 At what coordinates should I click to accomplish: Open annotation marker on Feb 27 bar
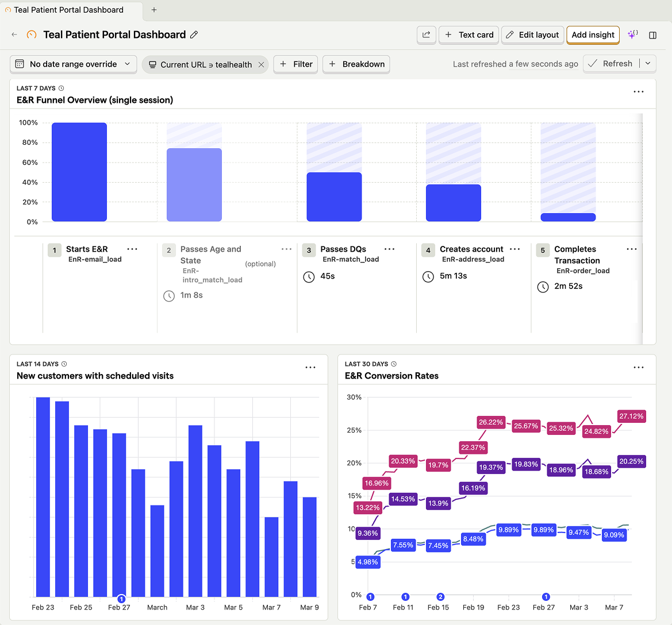pos(121,599)
